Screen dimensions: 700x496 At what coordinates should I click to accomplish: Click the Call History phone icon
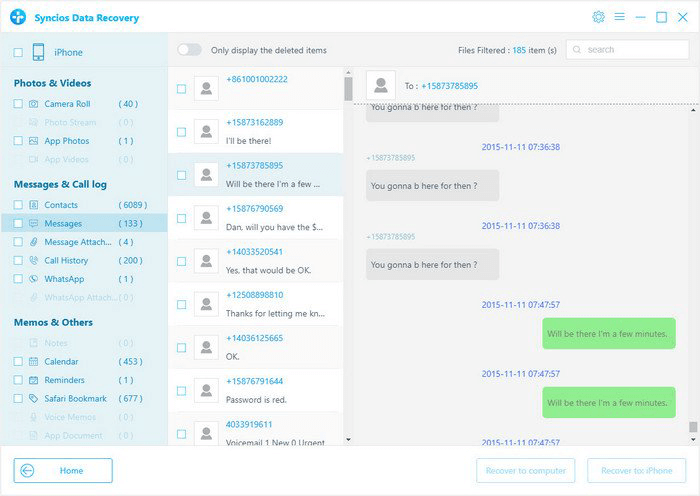[33, 260]
